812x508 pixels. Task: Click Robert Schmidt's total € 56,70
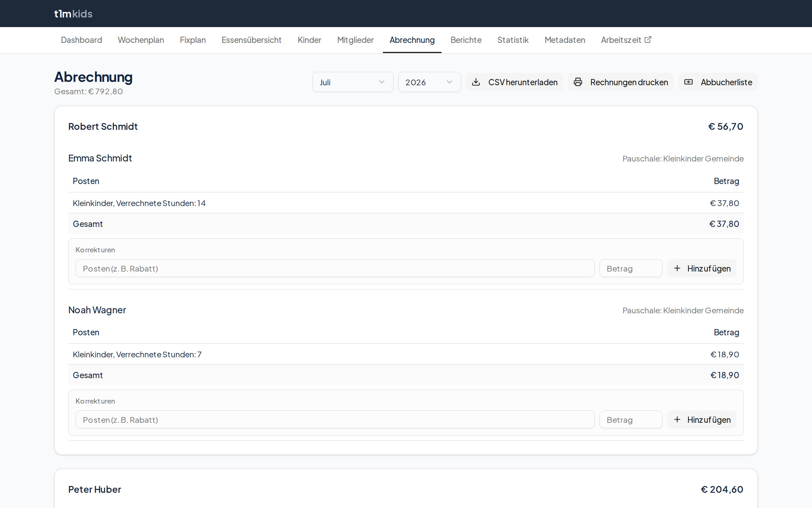tap(725, 126)
